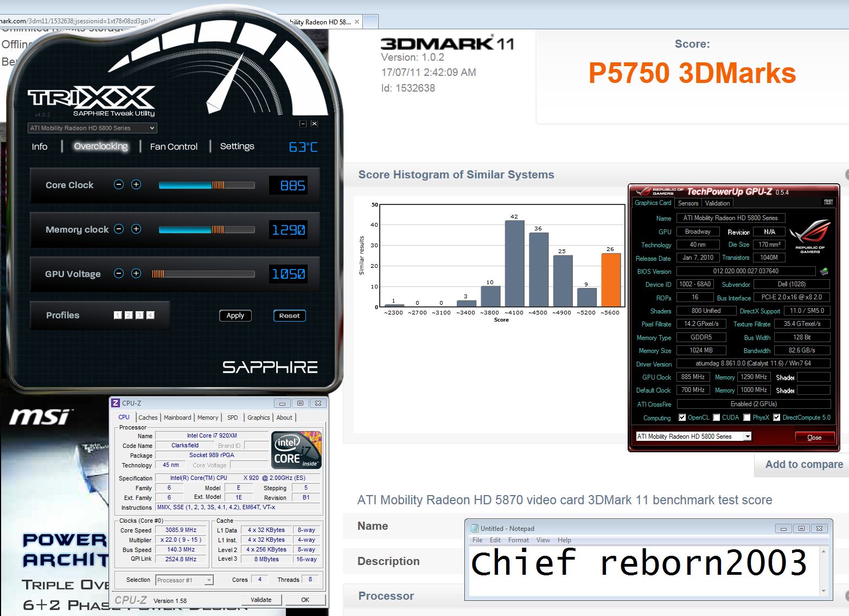Switch to the GPU-Z Validation tab
This screenshot has height=616, width=849.
click(717, 203)
